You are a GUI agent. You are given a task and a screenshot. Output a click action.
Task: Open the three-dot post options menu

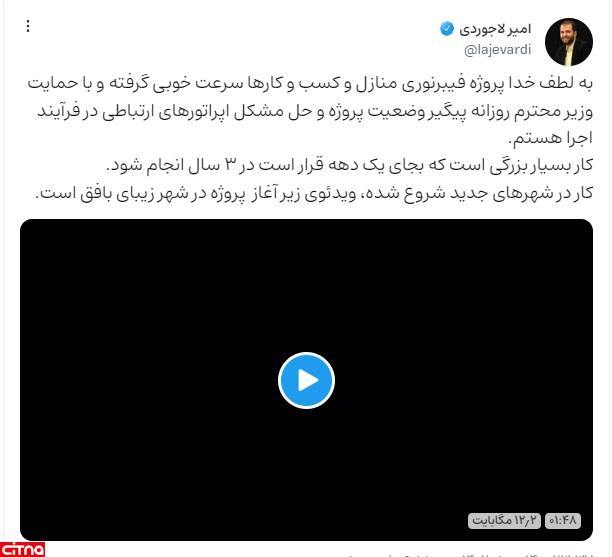[28, 26]
